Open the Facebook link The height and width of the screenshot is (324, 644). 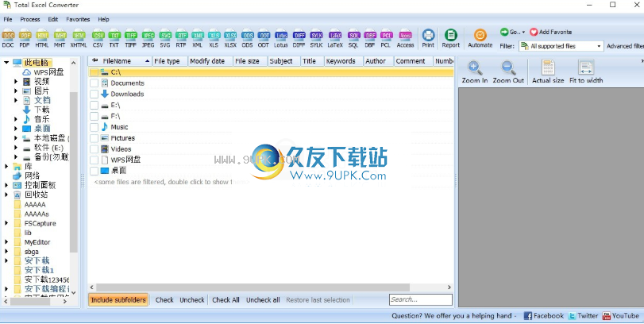click(544, 316)
